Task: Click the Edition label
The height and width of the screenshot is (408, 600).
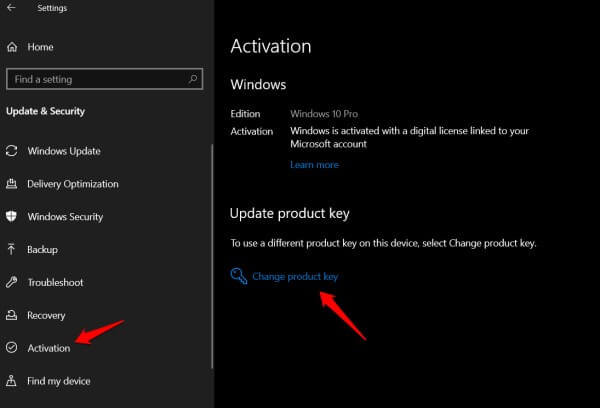Action: (x=245, y=114)
